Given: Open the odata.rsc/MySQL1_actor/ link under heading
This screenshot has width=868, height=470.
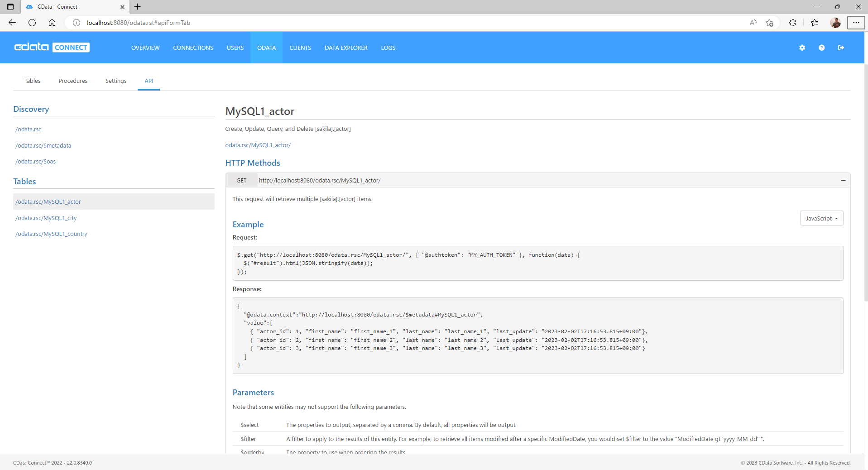Looking at the screenshot, I should [258, 145].
